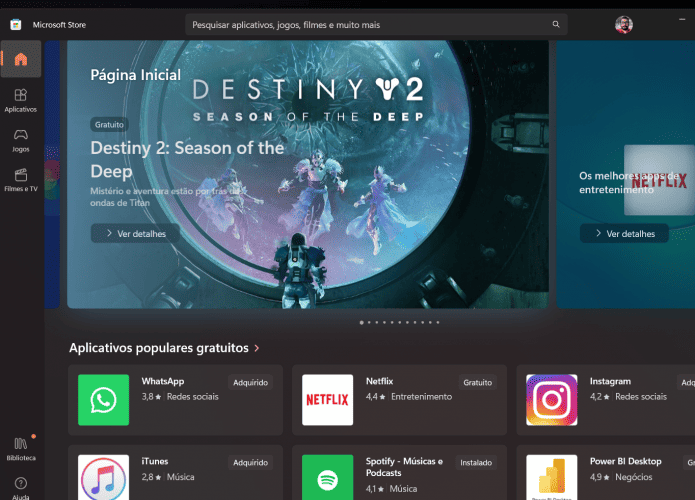Image resolution: width=695 pixels, height=500 pixels.
Task: Click the 2,8 rating of iTunes
Action: (151, 477)
